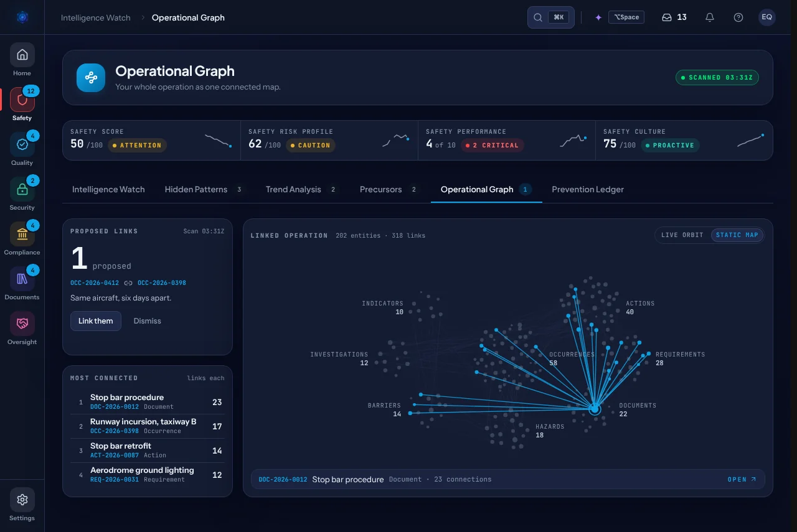Switch to Static Map view
Image resolution: width=797 pixels, height=532 pixels.
point(737,235)
